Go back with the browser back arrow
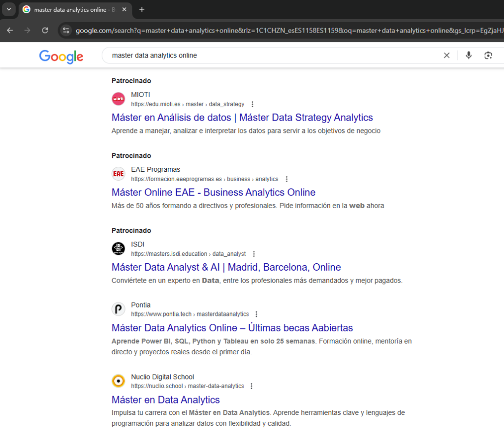Screen dimensions: 504x436 [x=10, y=31]
